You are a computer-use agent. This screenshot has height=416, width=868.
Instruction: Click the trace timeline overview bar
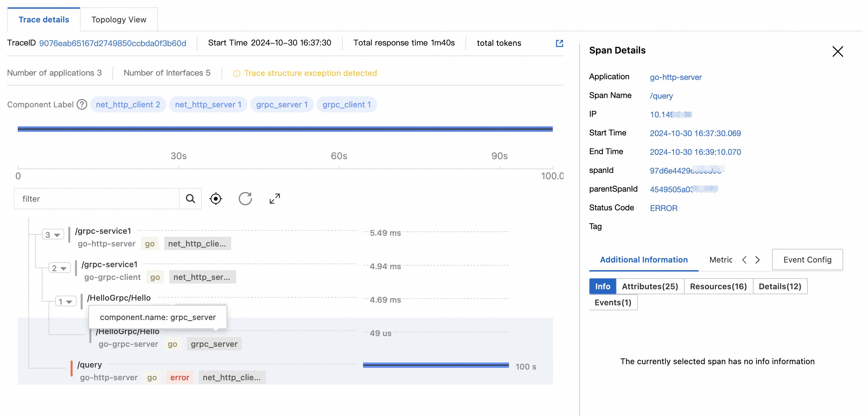point(285,128)
